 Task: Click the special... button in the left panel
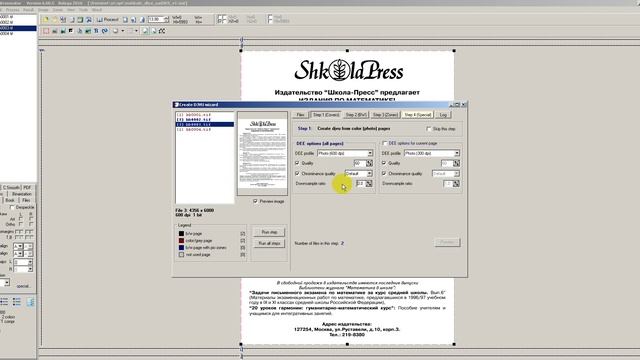[23, 286]
